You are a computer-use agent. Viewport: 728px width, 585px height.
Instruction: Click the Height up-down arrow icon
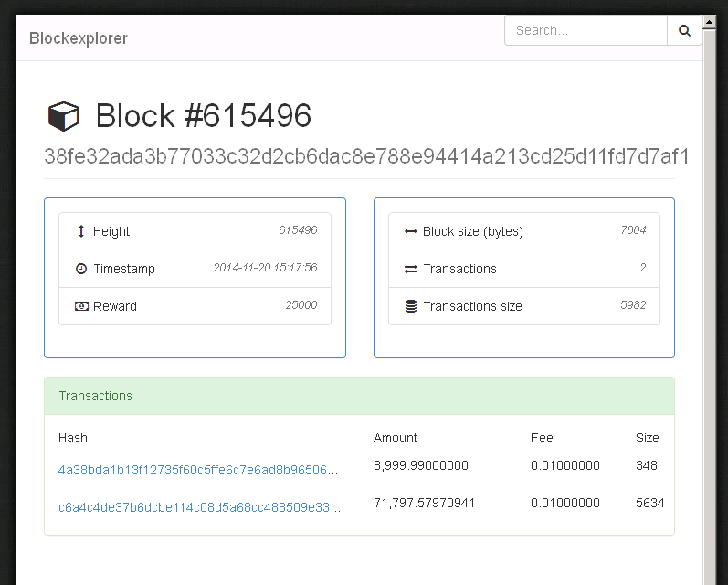(x=81, y=231)
